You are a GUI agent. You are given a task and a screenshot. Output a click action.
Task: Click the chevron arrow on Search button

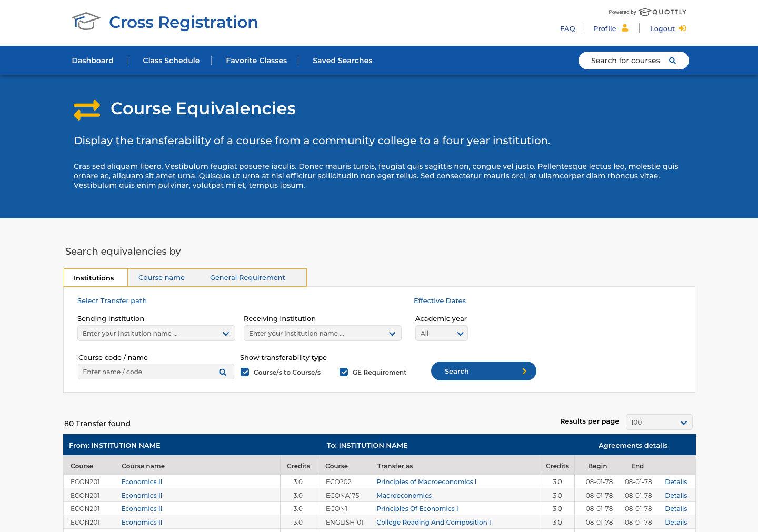[524, 371]
